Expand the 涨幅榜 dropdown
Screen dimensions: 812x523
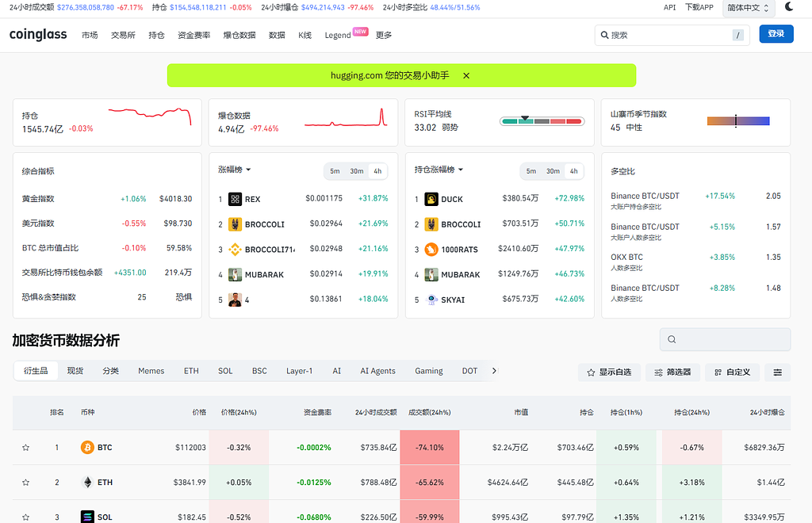[247, 170]
